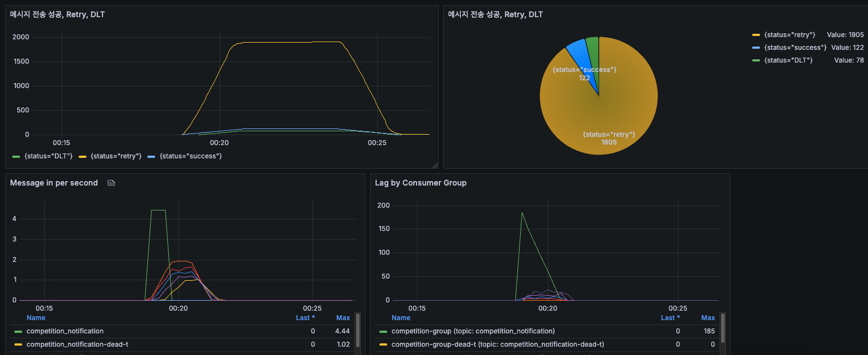Screen dimensions: 868x355
Task: Click the green DLT legend color marker in line chart
Action: point(16,157)
